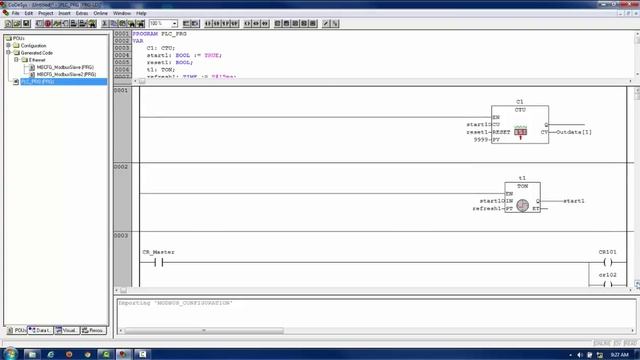Viewport: 640px width, 360px height.
Task: Click the TON timer clock icon
Action: [522, 205]
